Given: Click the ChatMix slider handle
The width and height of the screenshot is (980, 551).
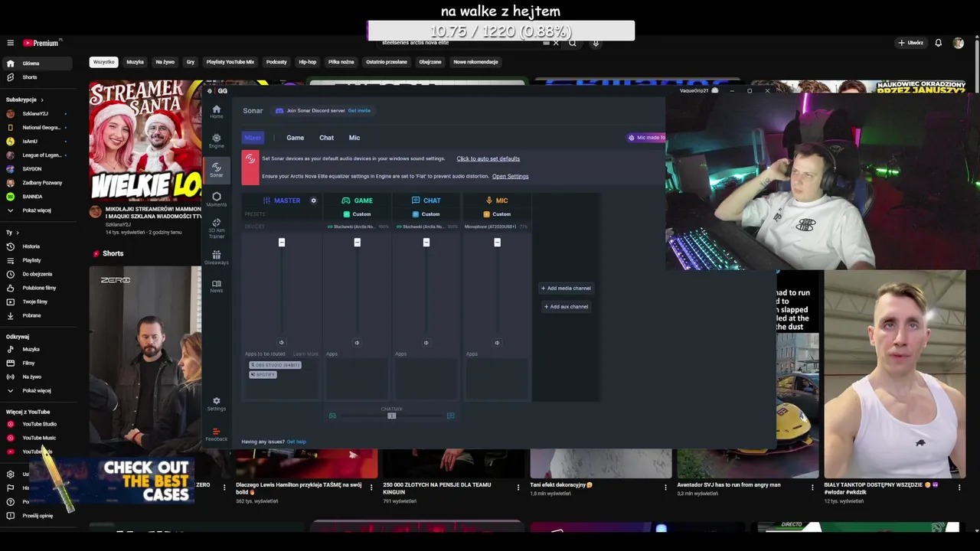Looking at the screenshot, I should [391, 416].
